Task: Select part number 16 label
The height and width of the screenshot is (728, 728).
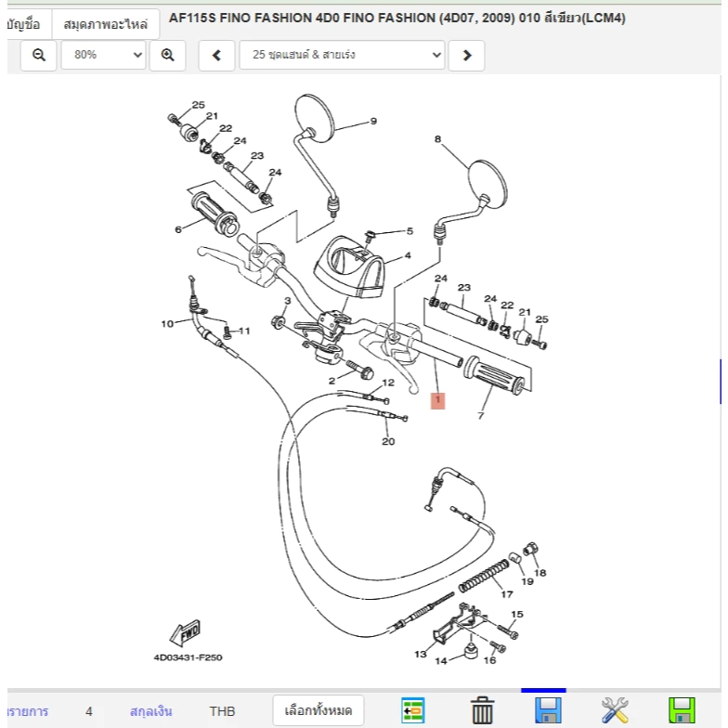Action: pyautogui.click(x=490, y=660)
